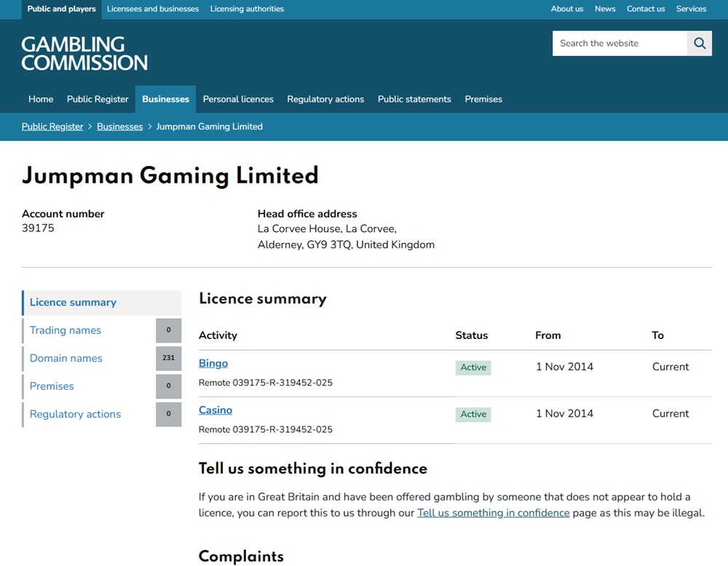Click Current in the Casino row
This screenshot has width=728, height=566.
[x=670, y=413]
